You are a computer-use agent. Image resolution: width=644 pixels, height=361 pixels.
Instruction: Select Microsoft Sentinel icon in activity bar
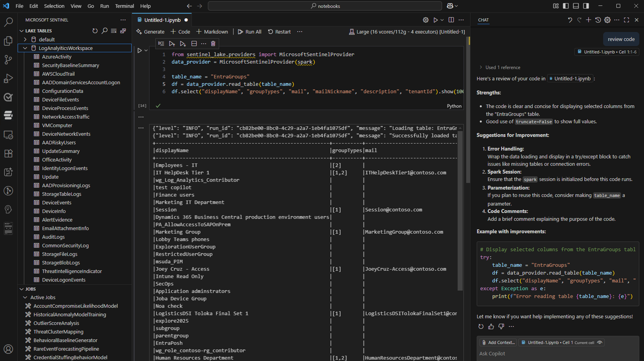coord(8,115)
